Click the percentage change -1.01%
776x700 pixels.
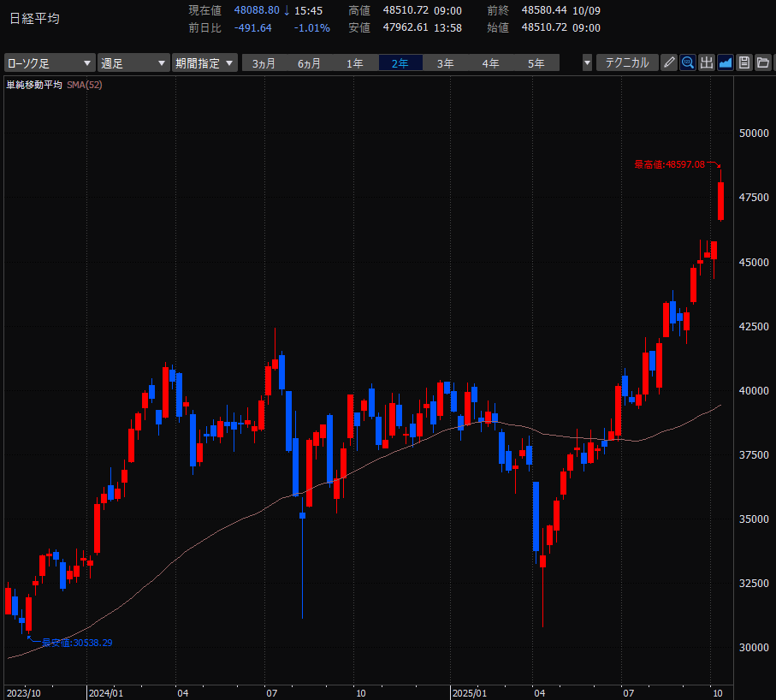311,27
